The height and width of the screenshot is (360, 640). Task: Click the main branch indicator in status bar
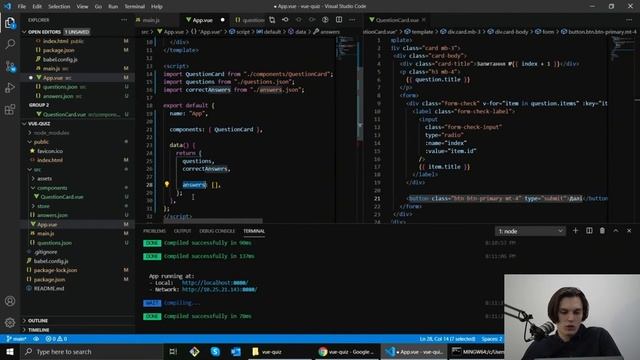point(16,339)
